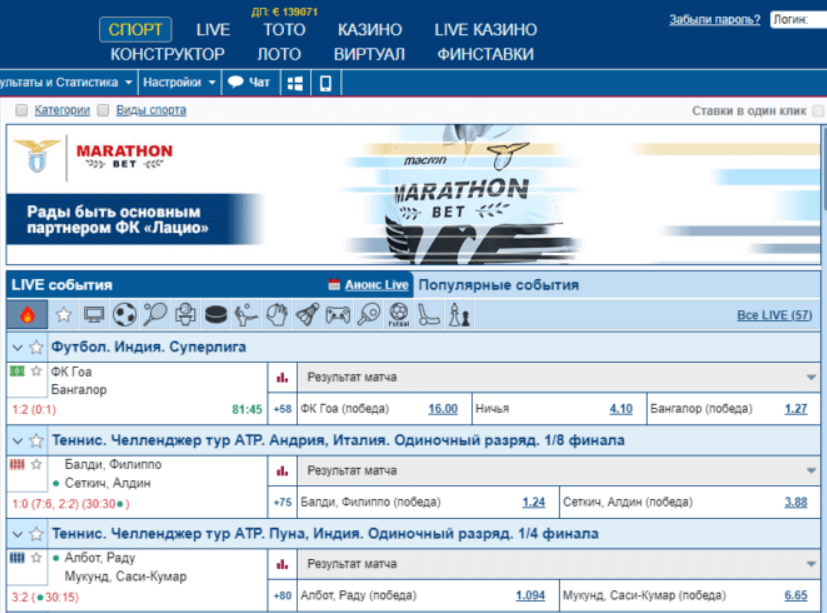The image size is (827, 613).
Task: Filter LIVE events by tennis racket icon
Action: click(155, 315)
